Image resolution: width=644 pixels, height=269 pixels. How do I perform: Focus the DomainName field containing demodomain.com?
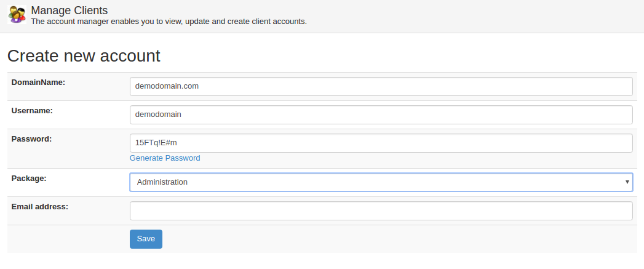pyautogui.click(x=381, y=86)
